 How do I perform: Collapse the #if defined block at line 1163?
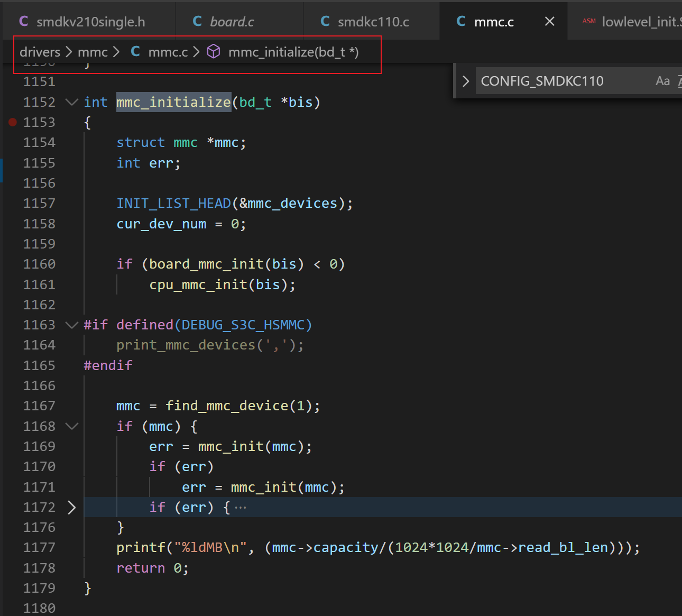point(72,325)
